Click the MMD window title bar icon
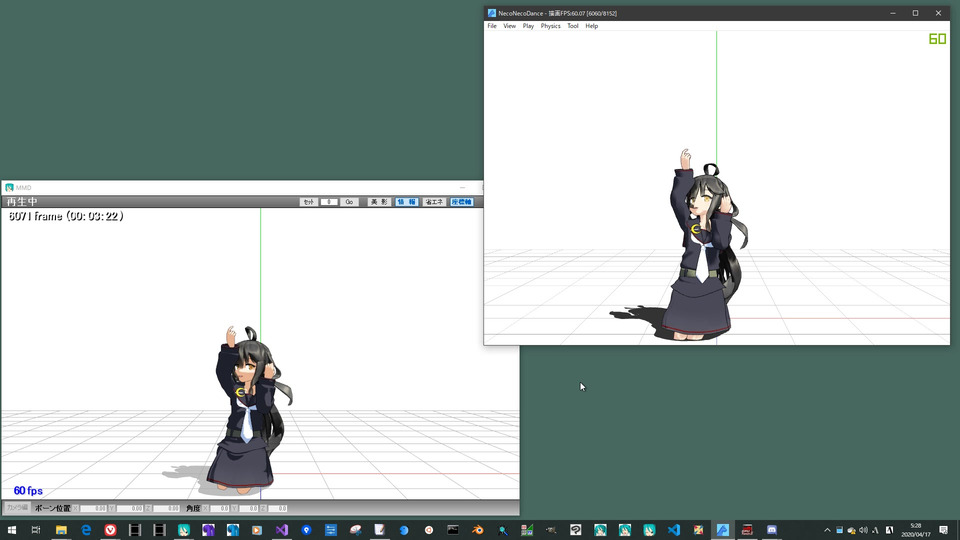 coord(9,187)
